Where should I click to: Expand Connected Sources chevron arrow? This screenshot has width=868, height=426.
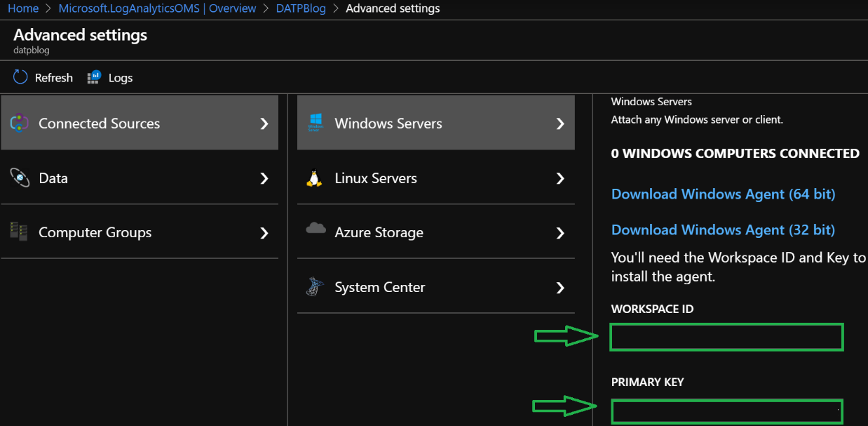[264, 124]
